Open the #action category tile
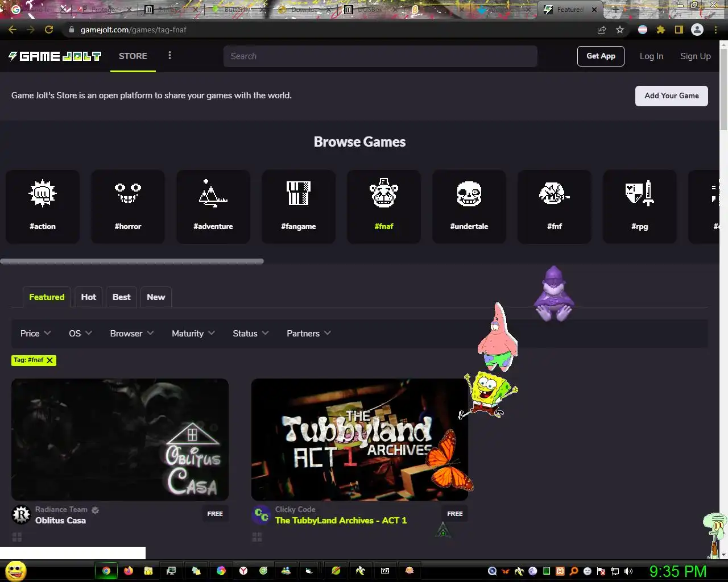The width and height of the screenshot is (728, 582). tap(43, 206)
